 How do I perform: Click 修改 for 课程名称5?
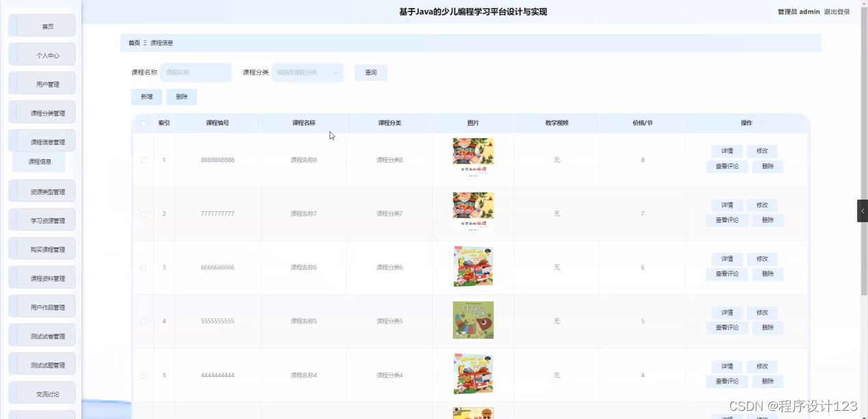pyautogui.click(x=762, y=312)
